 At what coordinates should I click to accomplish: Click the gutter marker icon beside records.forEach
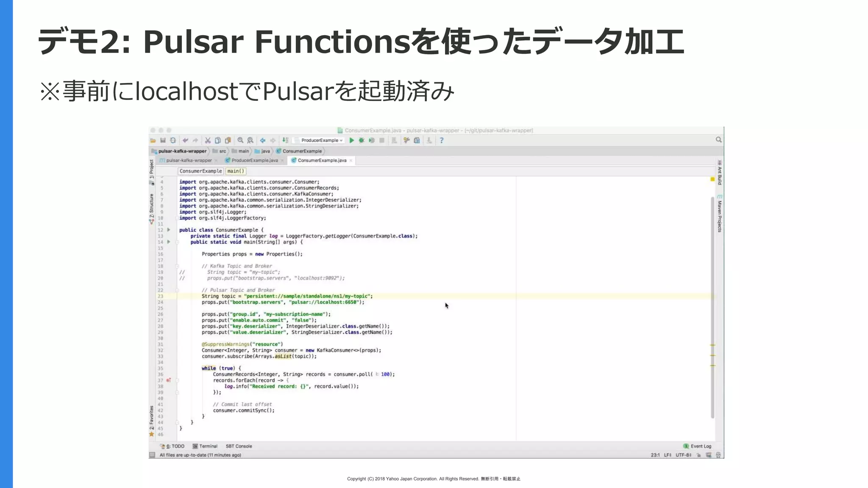169,380
